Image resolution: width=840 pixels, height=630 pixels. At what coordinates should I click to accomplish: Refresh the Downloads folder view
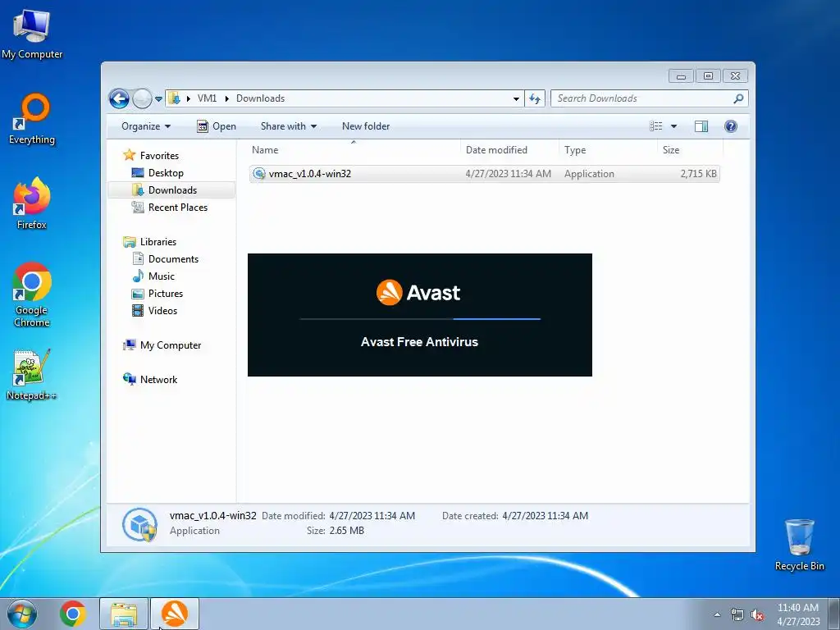coord(535,98)
